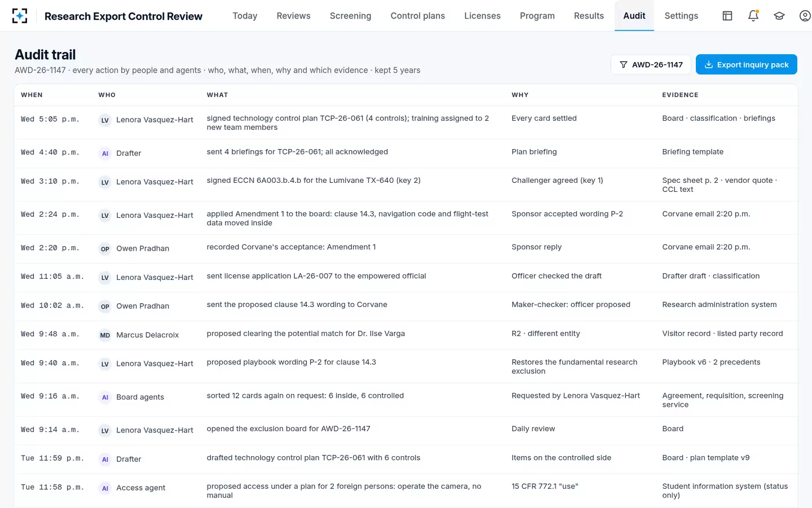
Task: Open the AWD-26-1147 filter
Action: [651, 64]
